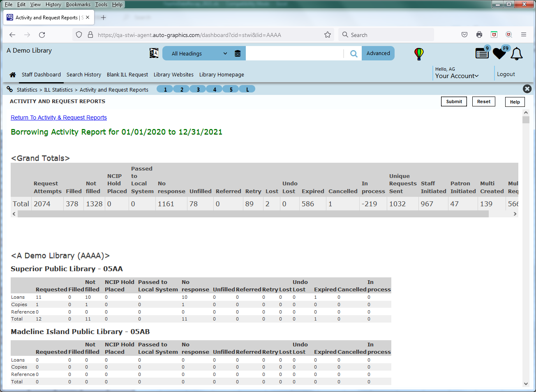
Task: Click Return To Activity & Request Reports
Action: pos(59,118)
